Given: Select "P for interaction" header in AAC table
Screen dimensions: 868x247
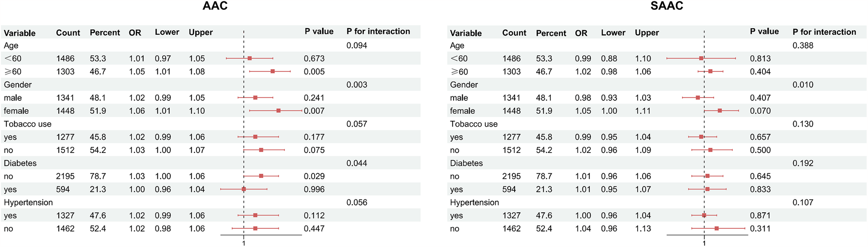Looking at the screenshot, I should pyautogui.click(x=378, y=32).
